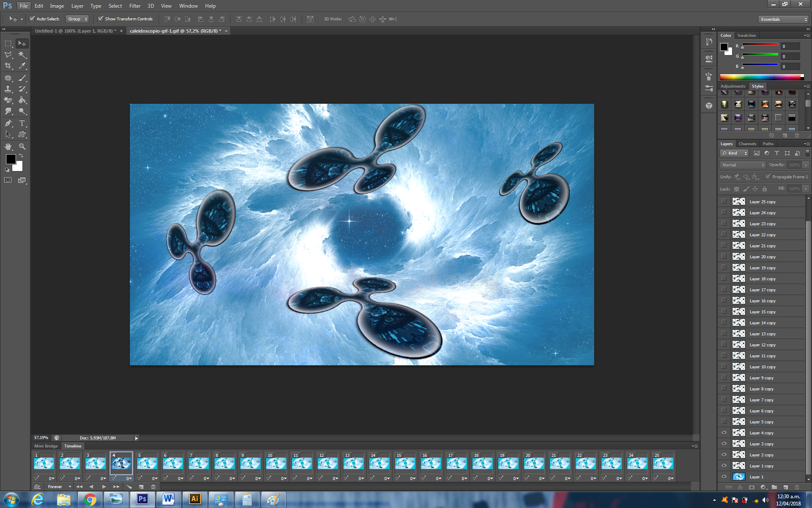Select the Hand tool

click(x=8, y=146)
